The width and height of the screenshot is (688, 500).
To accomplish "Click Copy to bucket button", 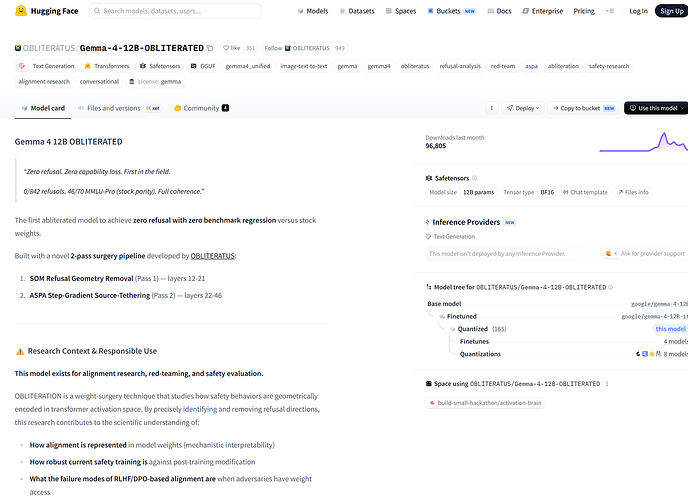I will [584, 108].
